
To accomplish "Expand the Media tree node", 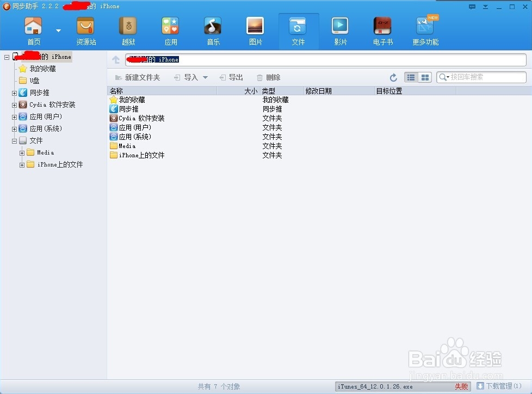I will click(22, 153).
